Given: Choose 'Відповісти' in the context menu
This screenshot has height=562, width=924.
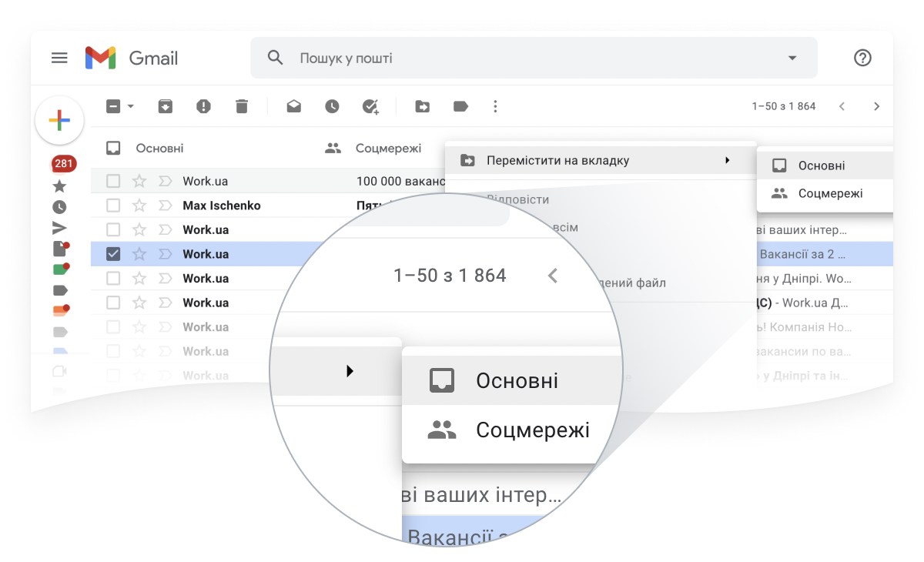Looking at the screenshot, I should click(x=517, y=199).
